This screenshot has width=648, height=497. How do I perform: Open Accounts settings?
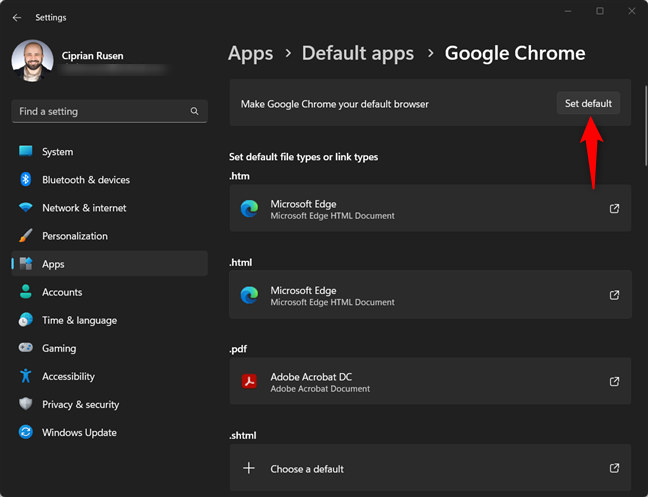pos(110,292)
